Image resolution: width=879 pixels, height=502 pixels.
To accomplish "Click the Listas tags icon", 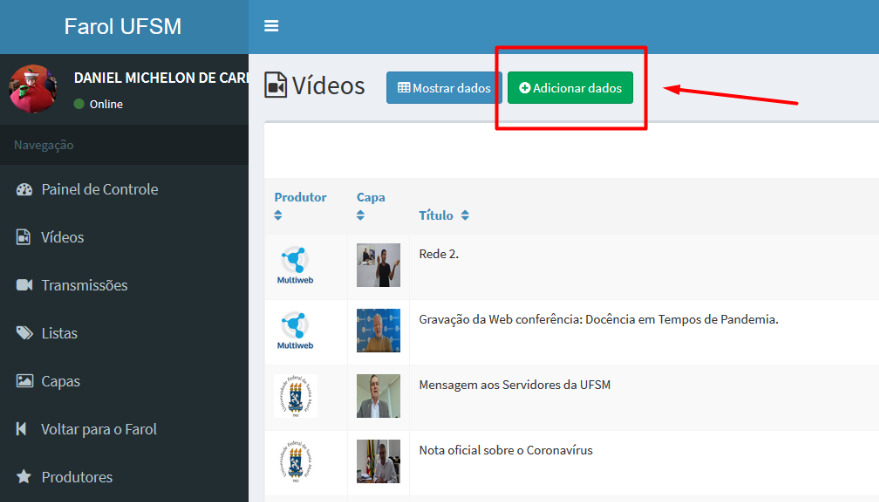I will pyautogui.click(x=24, y=334).
